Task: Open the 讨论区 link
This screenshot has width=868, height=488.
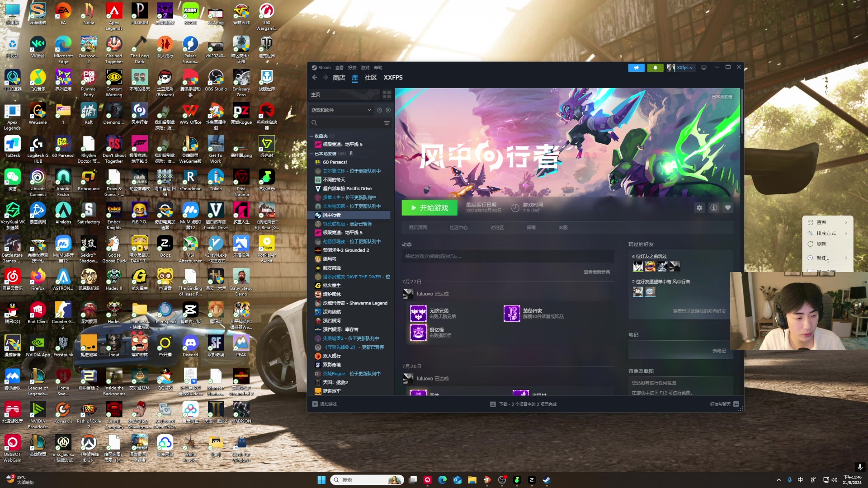Action: (x=497, y=228)
